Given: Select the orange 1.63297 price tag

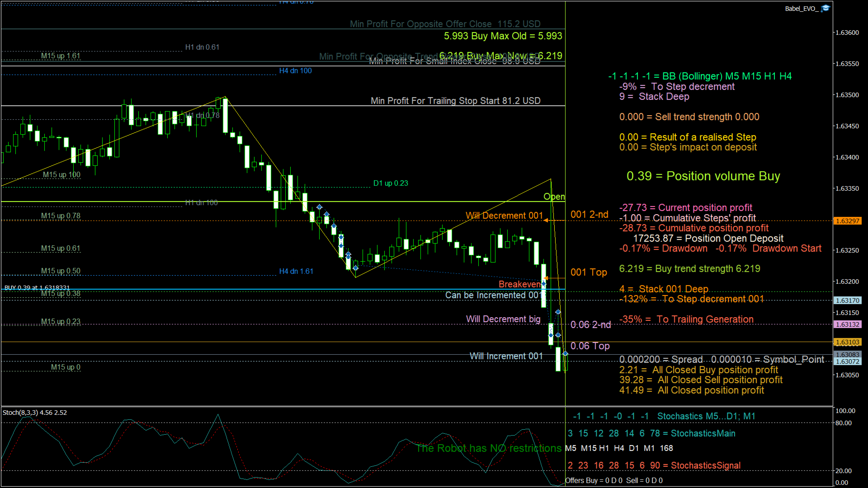Looking at the screenshot, I should [x=847, y=221].
